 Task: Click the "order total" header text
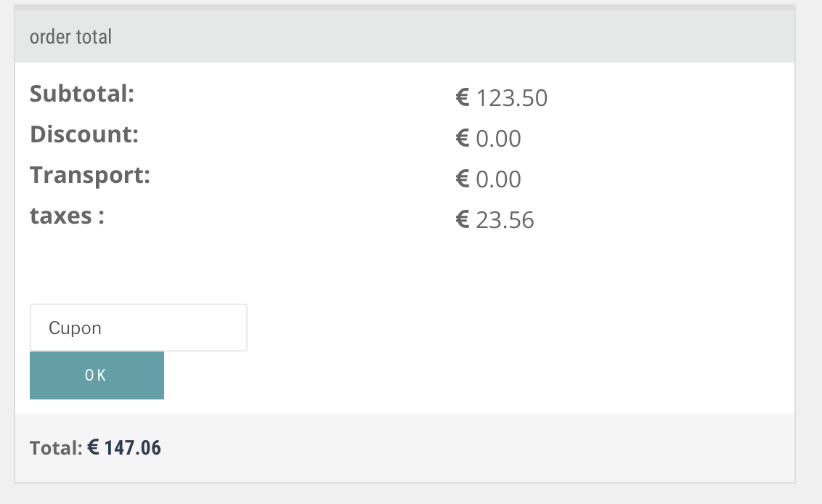(x=70, y=37)
